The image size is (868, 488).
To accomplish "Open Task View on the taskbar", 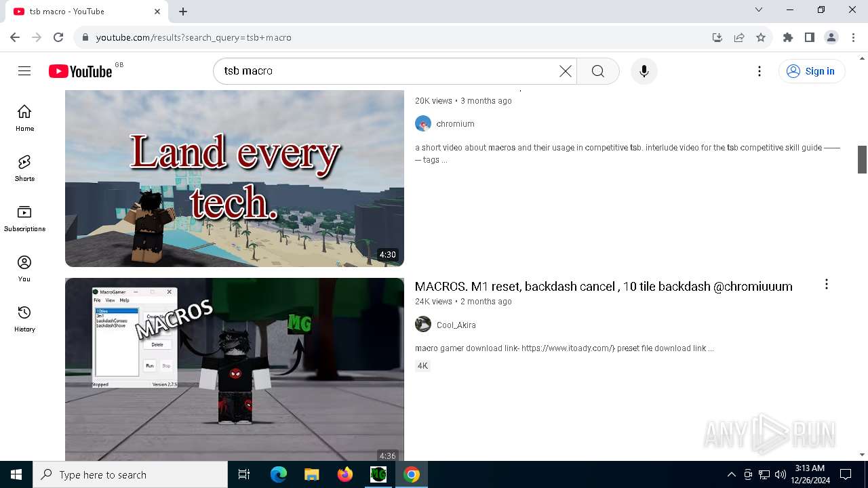I will pos(244,474).
